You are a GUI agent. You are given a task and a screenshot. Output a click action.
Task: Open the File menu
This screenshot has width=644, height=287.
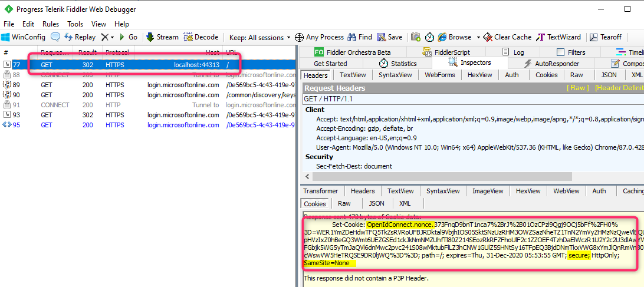point(9,24)
